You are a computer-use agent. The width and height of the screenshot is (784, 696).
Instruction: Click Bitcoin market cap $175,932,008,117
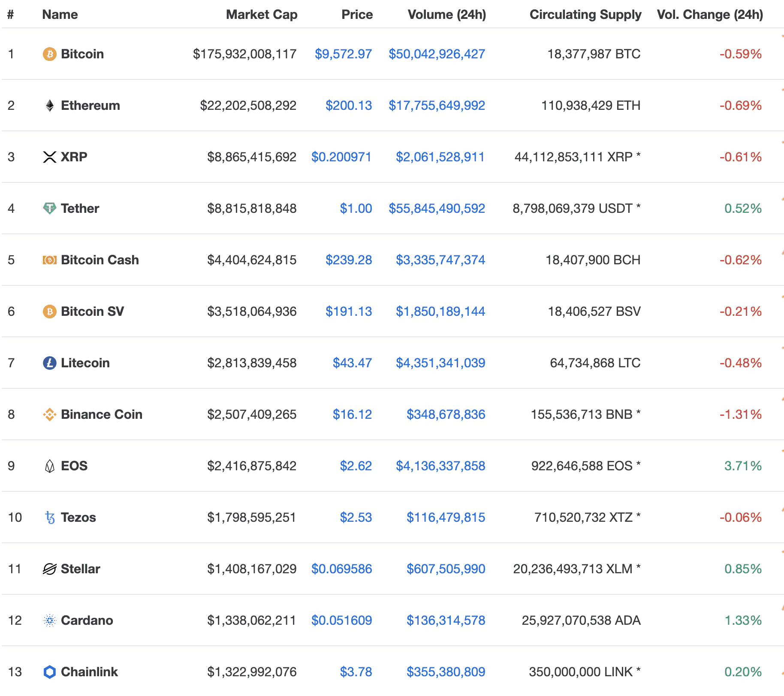pos(245,54)
